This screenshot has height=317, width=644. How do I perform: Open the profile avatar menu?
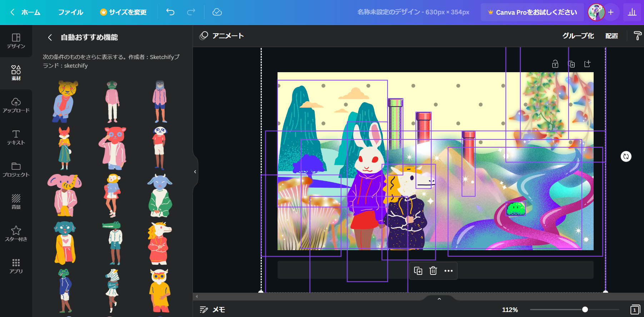(596, 12)
